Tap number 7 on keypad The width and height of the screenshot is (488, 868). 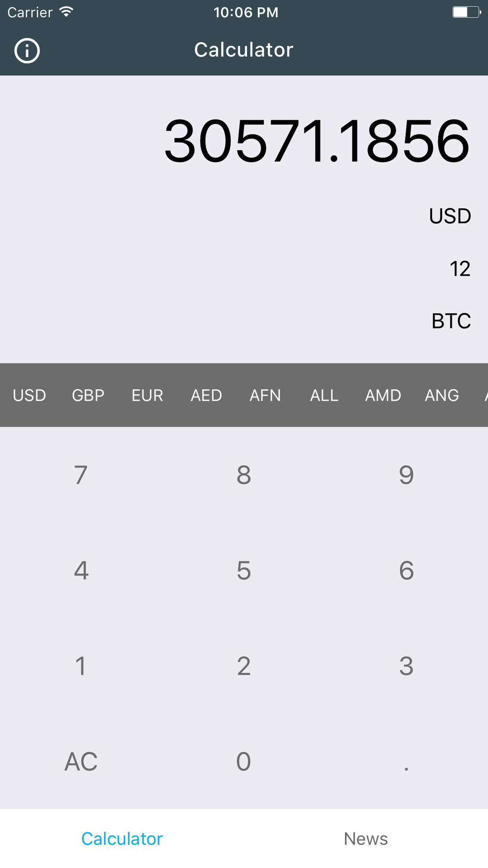(x=81, y=475)
